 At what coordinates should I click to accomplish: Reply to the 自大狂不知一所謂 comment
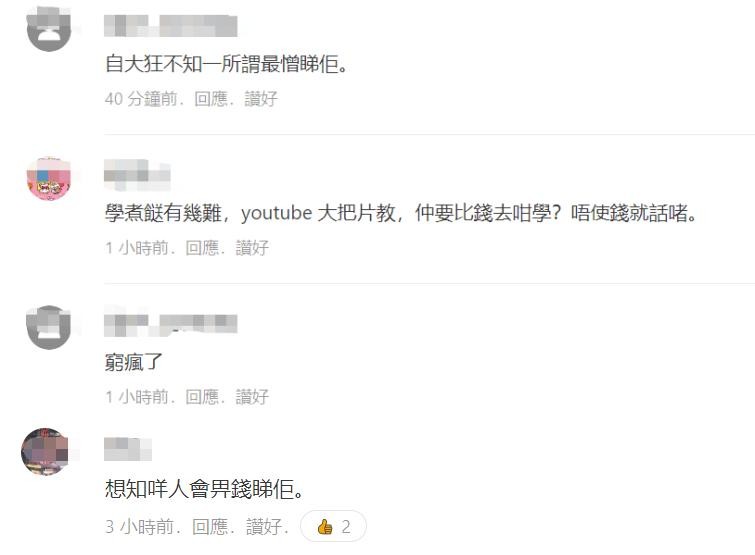(x=211, y=99)
